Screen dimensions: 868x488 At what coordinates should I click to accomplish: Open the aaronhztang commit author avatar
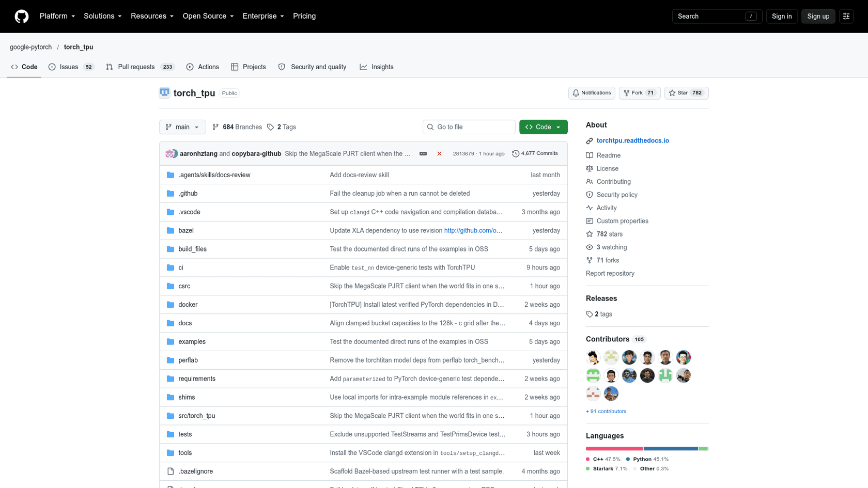click(x=169, y=154)
